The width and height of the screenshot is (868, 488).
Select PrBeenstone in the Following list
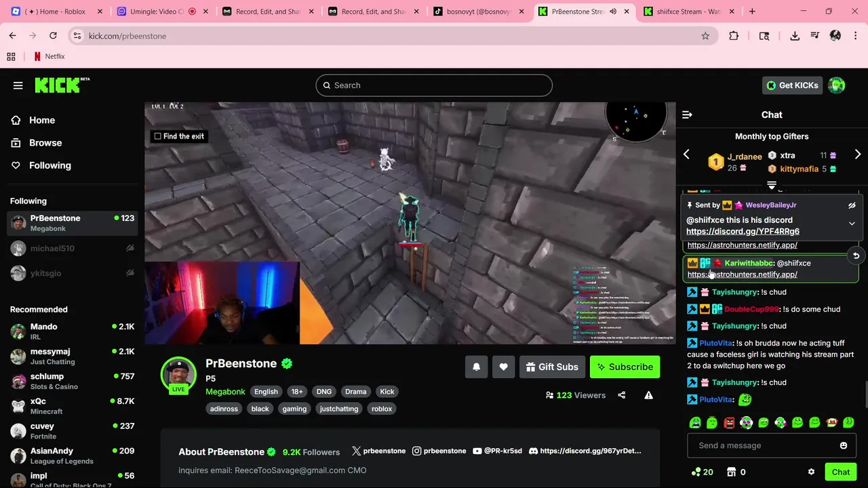click(x=72, y=223)
